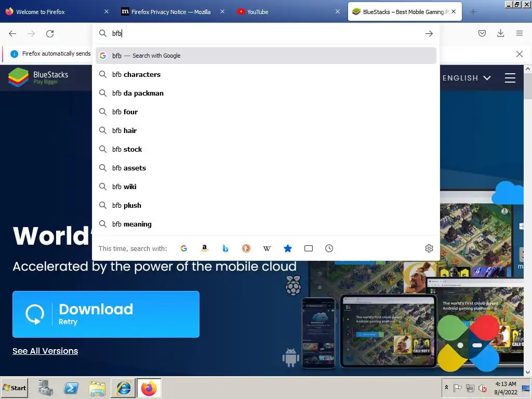Click the go arrow in address bar

click(x=429, y=34)
